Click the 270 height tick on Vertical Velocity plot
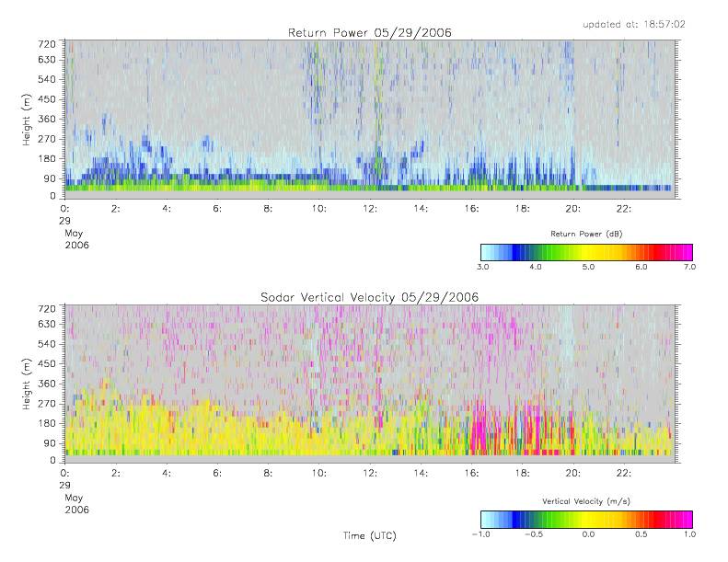728x562 pixels. [x=47, y=403]
